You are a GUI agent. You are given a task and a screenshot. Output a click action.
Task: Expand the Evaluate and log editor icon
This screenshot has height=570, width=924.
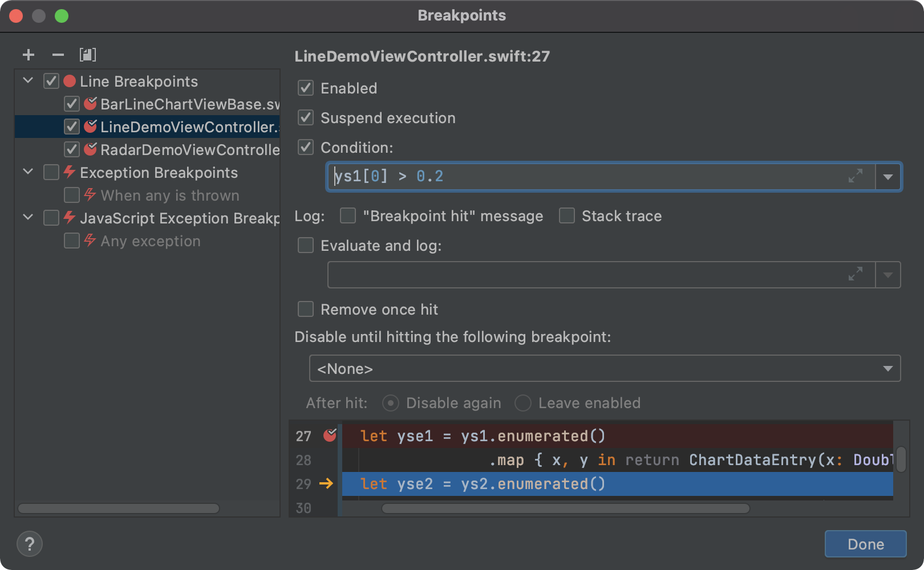coord(855,275)
